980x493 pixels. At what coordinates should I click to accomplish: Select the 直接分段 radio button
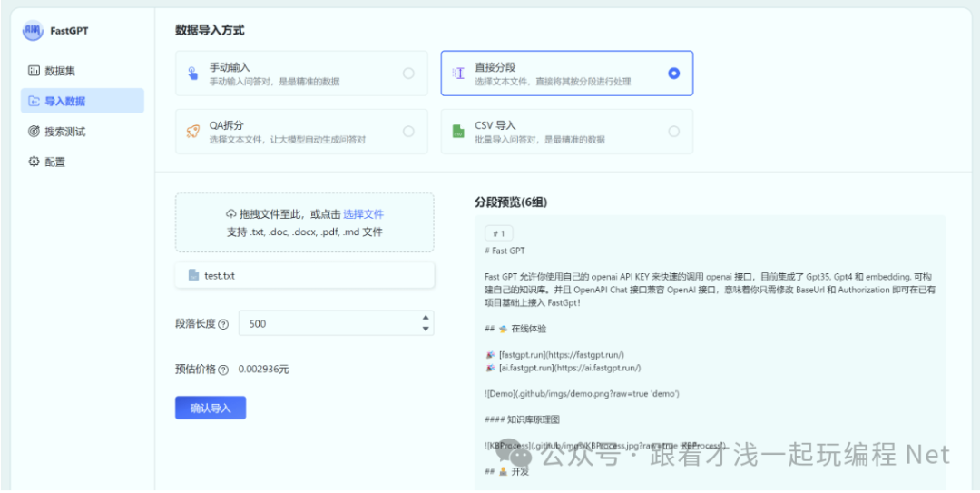pos(673,74)
